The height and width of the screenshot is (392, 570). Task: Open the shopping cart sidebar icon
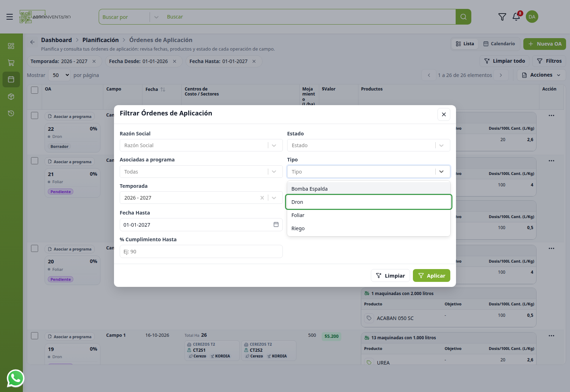[11, 63]
